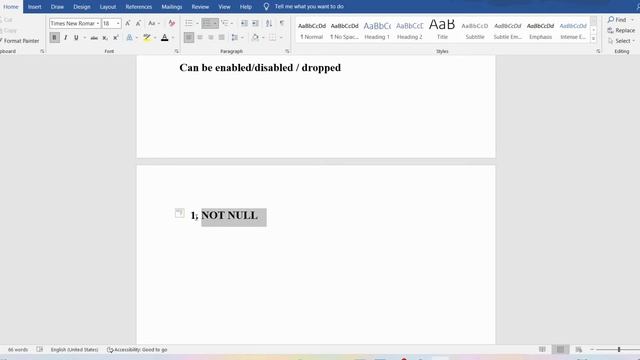
Task: Toggle Show/Hide paragraph marks
Action: (x=282, y=23)
